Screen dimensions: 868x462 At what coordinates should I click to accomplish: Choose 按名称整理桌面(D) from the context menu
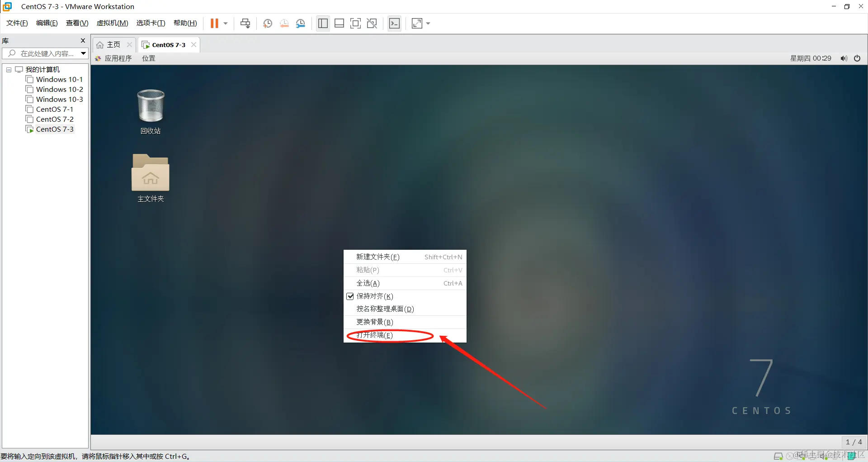pyautogui.click(x=405, y=309)
